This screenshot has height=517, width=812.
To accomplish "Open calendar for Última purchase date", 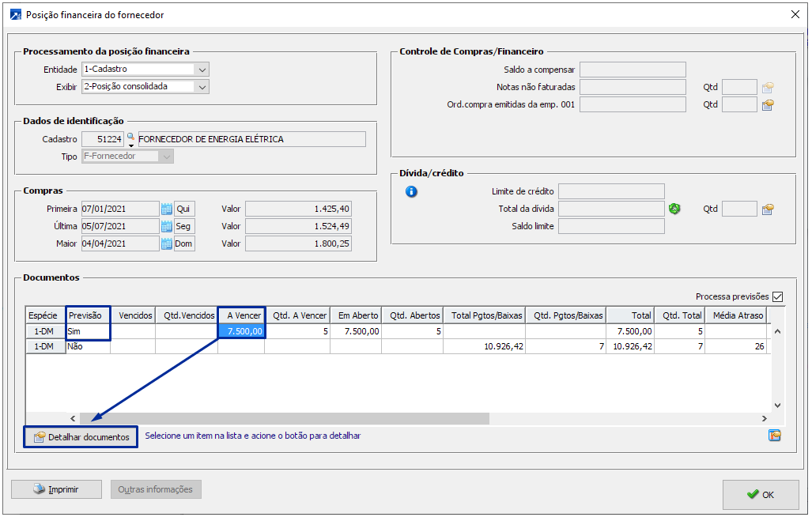I will click(x=166, y=226).
